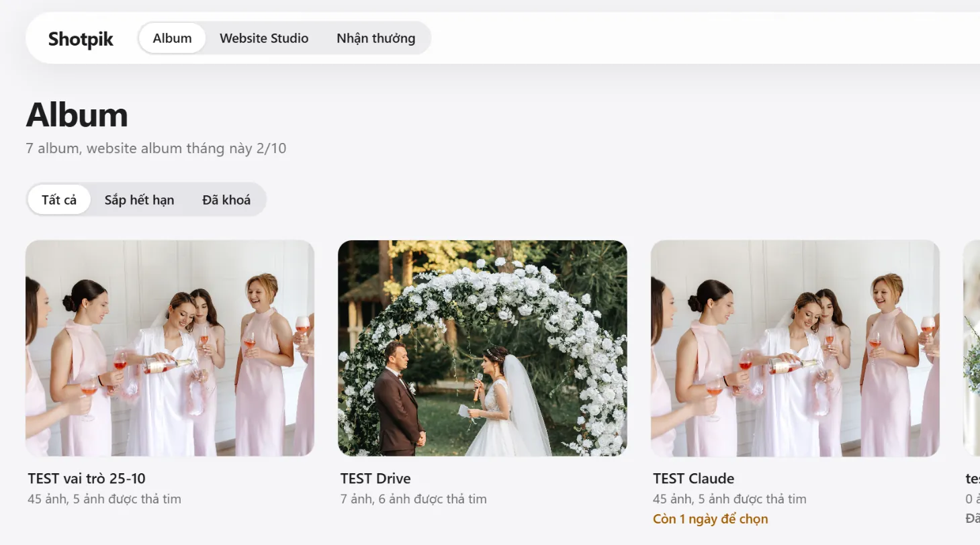This screenshot has width=980, height=545.
Task: Click the TEST Drive album title
Action: tap(375, 479)
